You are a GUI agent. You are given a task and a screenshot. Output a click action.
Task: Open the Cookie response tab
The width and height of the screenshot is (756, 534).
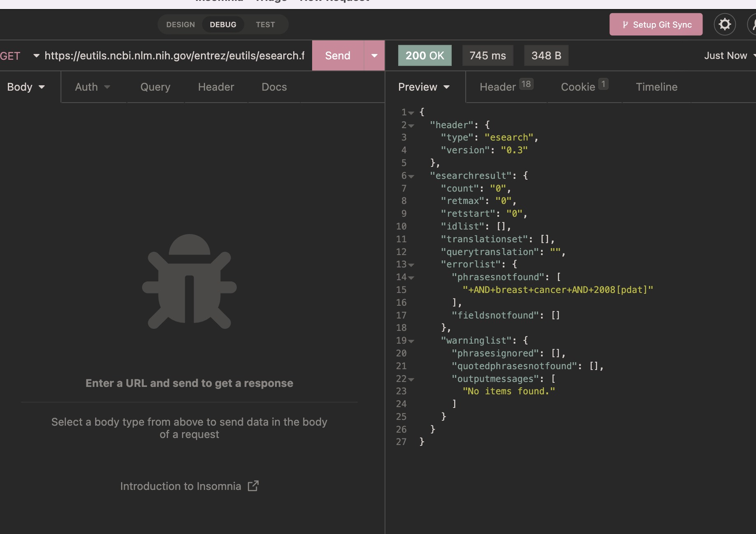(x=584, y=87)
